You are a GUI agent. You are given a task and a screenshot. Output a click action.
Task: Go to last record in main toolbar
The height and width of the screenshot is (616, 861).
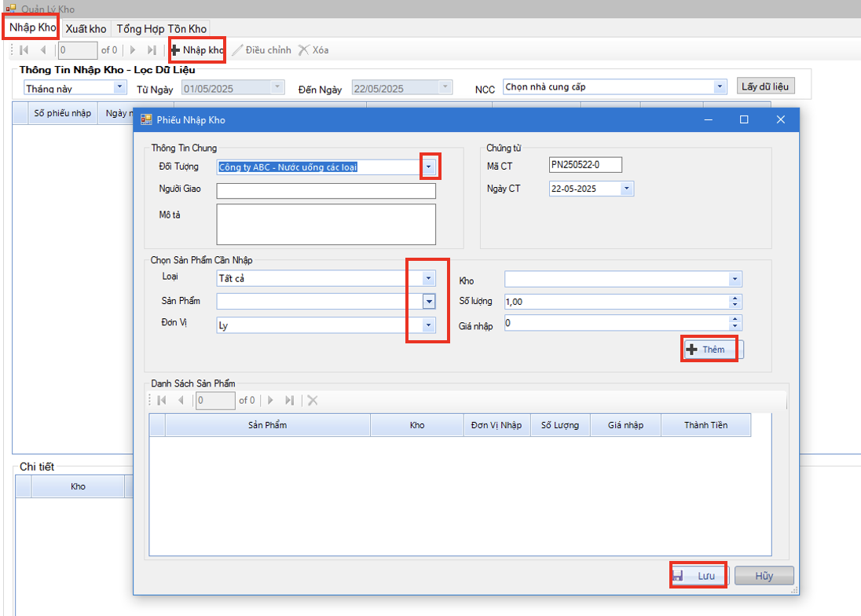[152, 50]
